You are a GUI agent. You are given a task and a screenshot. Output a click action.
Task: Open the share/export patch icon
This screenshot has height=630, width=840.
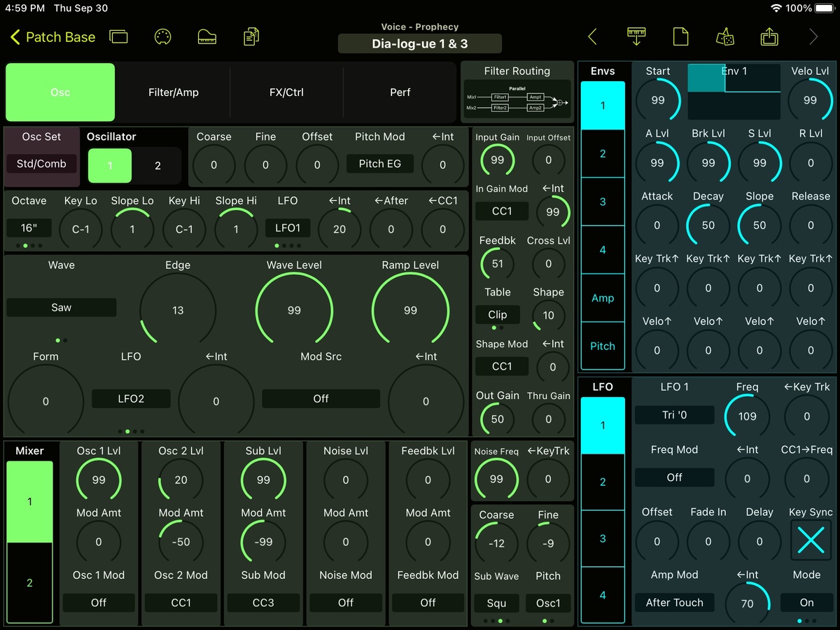769,36
